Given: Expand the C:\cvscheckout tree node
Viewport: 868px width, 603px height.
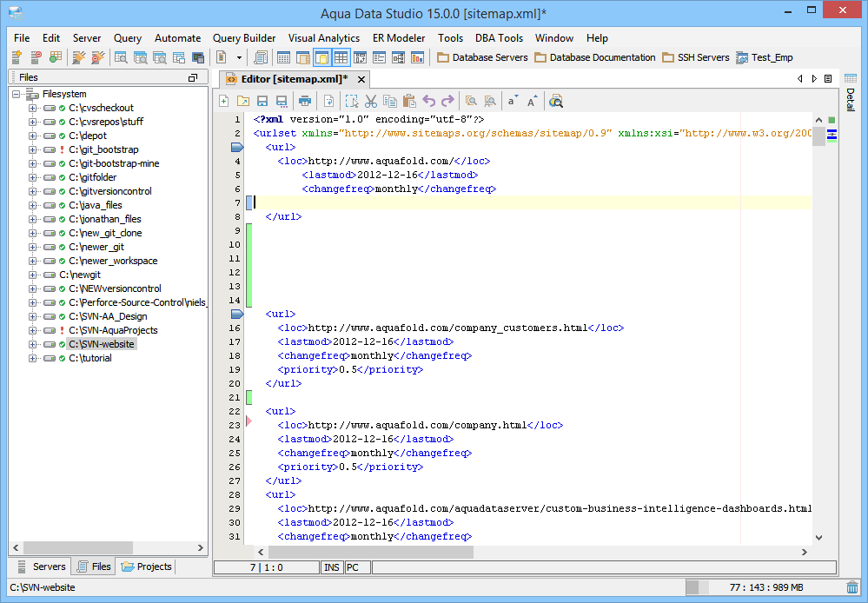Looking at the screenshot, I should 33,108.
